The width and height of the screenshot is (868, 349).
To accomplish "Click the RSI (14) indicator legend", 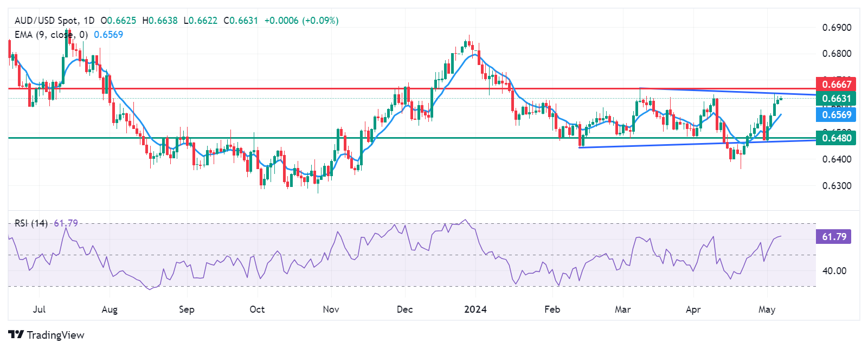I will [x=31, y=223].
